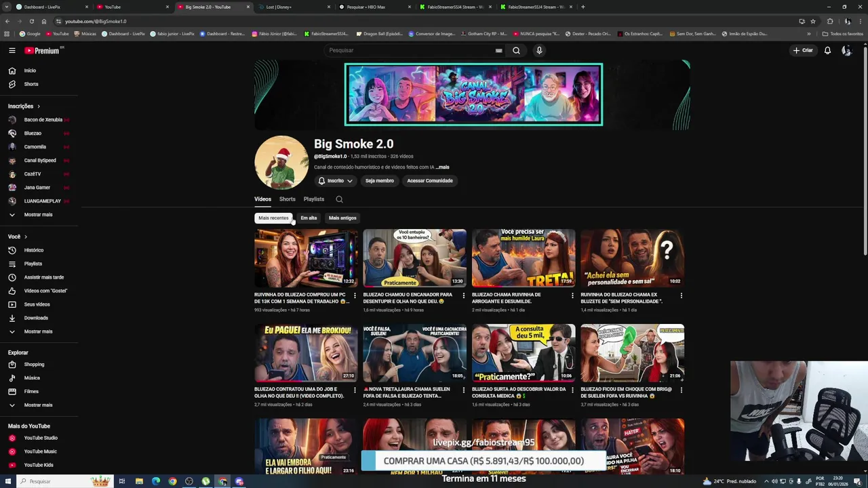Click the Seja membro button
The width and height of the screenshot is (868, 488).
pos(380,181)
